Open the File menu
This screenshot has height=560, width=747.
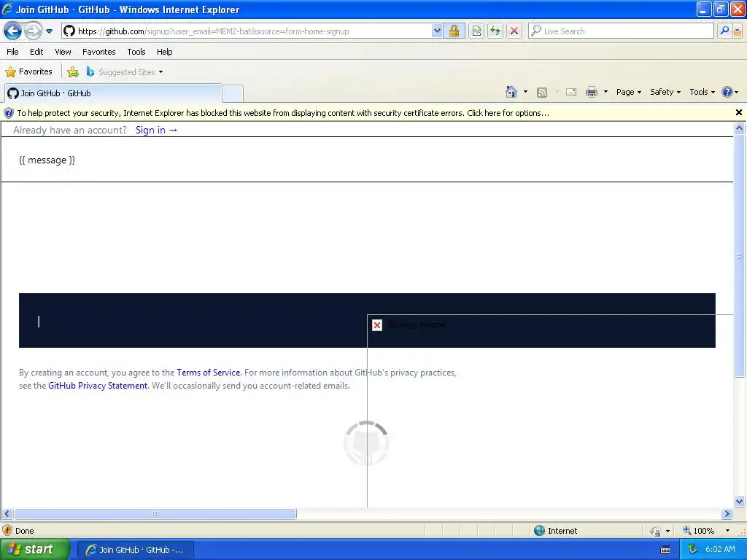pos(12,52)
